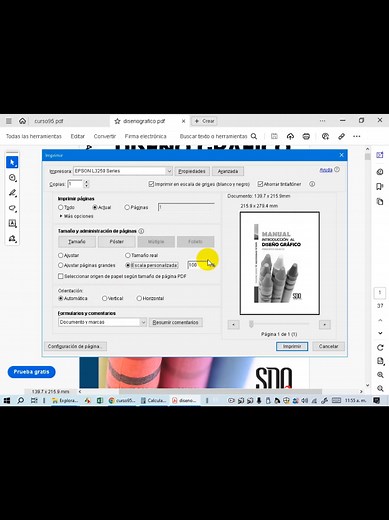
Task: Select the stamp sign tool in the left sidebar
Action: pyautogui.click(x=12, y=238)
